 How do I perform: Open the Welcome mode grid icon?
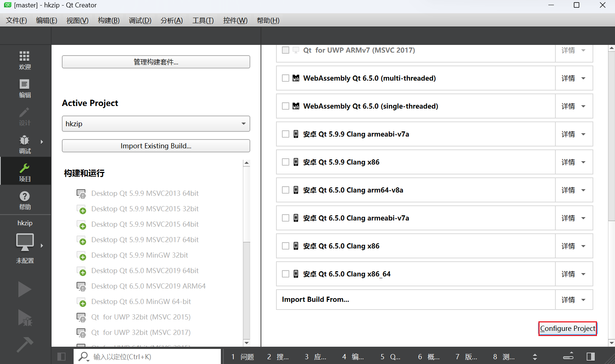click(x=25, y=56)
